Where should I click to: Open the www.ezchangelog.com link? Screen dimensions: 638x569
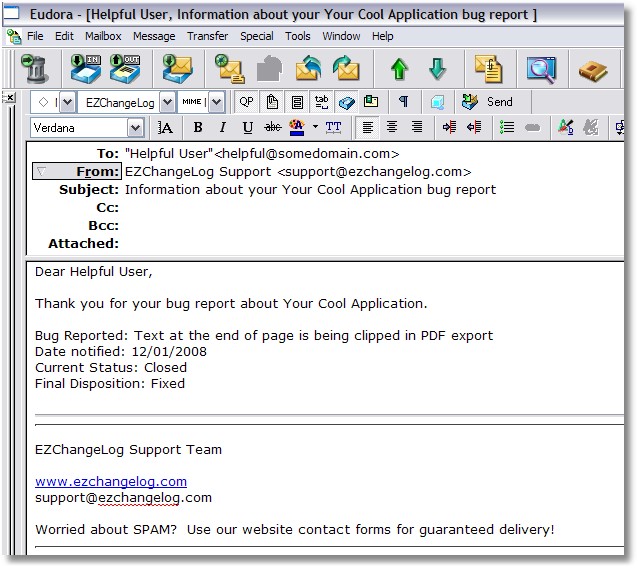pyautogui.click(x=111, y=481)
